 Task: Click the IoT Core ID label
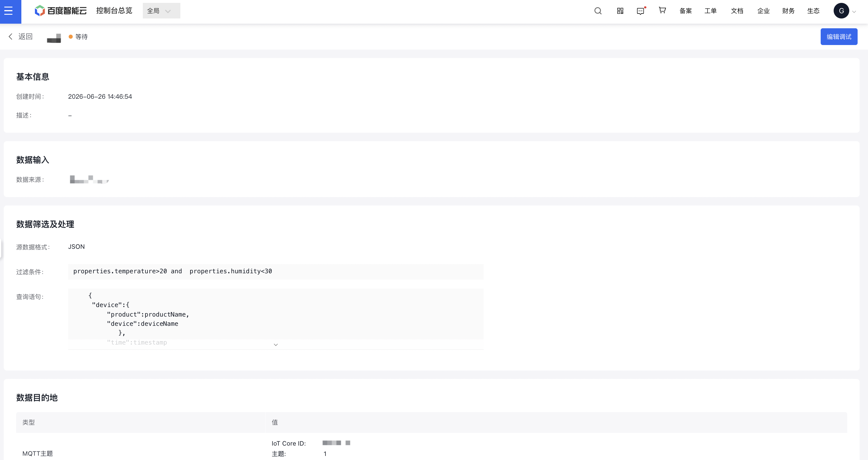click(x=289, y=444)
